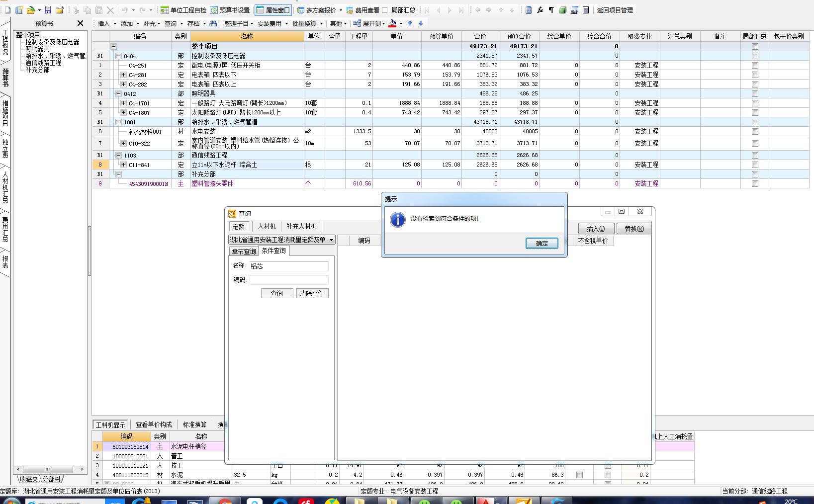814x504 pixels.
Task: Click the last-record navigation icon
Action: pos(461,10)
